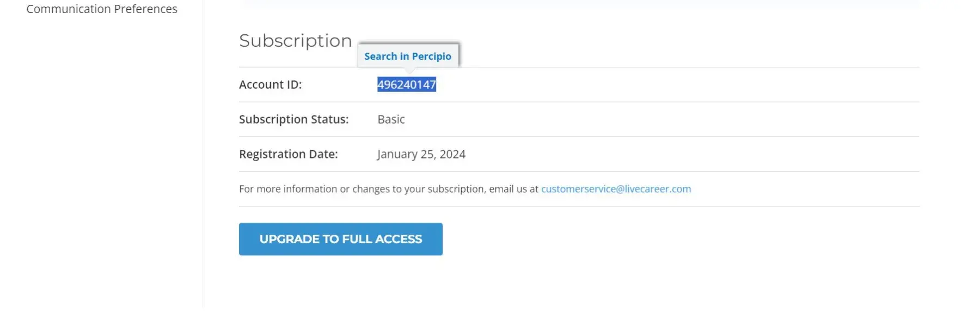Open the customerservice@livecareer.com email link

point(616,189)
